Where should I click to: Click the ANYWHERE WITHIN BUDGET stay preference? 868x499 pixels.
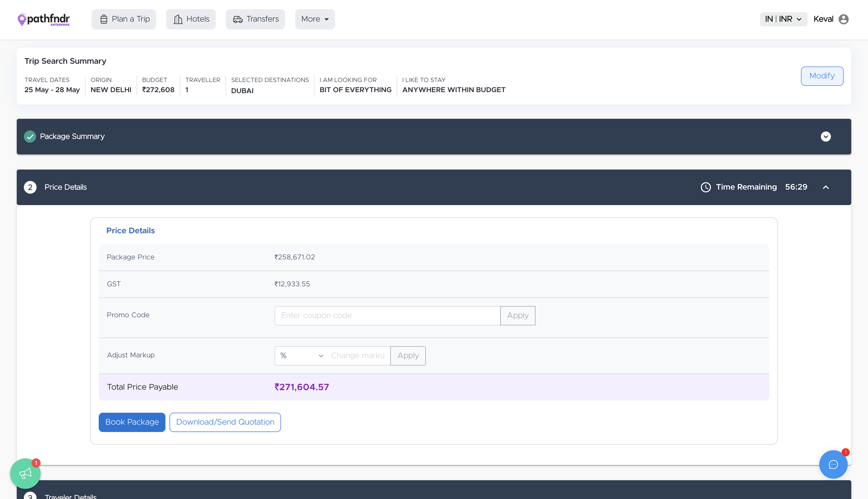[454, 90]
